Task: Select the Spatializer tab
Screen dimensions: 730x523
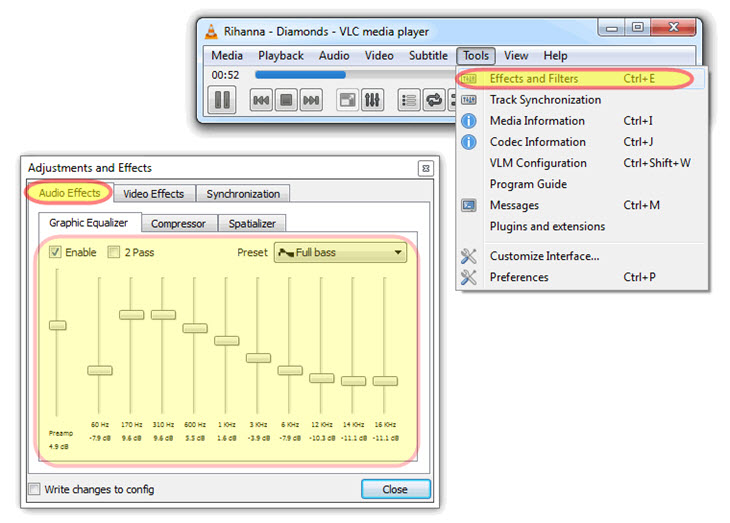Action: click(252, 224)
